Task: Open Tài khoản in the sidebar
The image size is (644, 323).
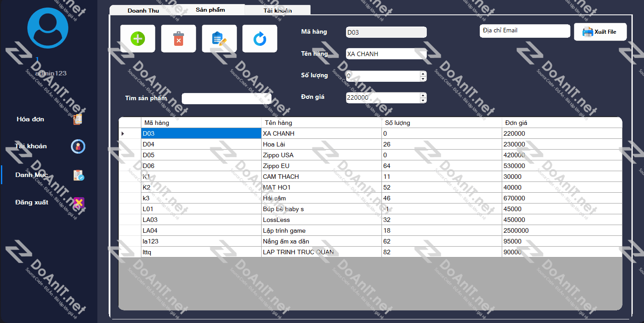Action: 31,146
